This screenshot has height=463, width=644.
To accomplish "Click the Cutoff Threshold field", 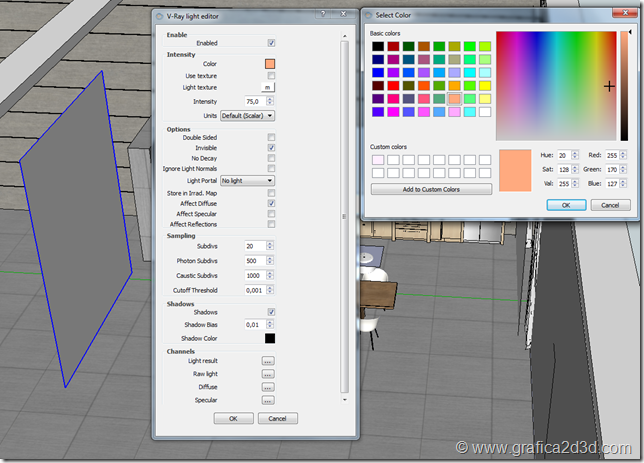I will (255, 290).
